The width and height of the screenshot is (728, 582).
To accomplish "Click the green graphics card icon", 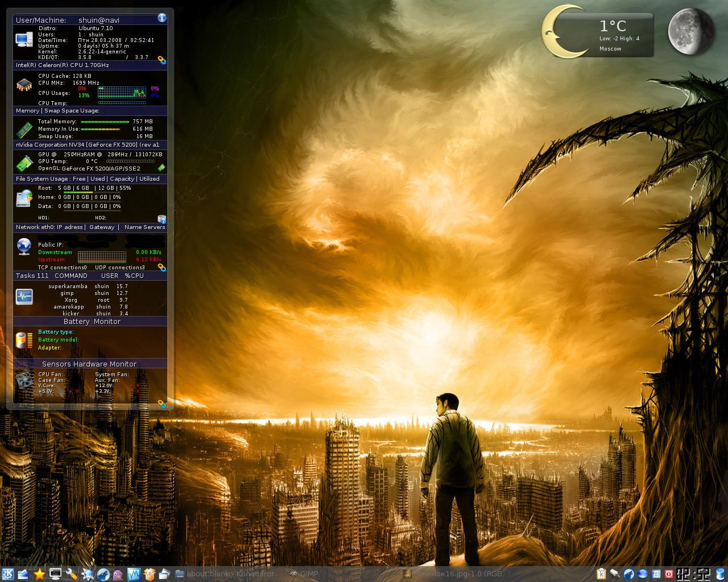I will 24,163.
